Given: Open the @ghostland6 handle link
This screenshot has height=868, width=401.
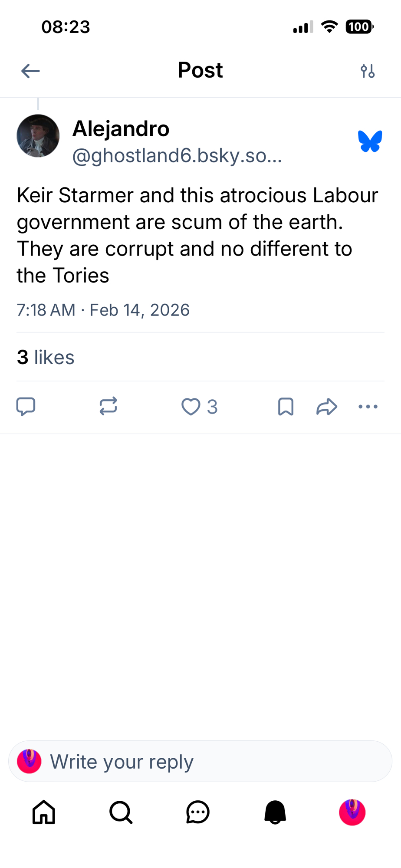Looking at the screenshot, I should pos(177,156).
